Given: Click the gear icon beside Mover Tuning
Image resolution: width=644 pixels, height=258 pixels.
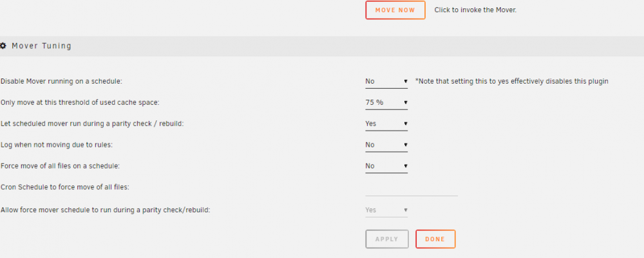Looking at the screenshot, I should tap(3, 46).
